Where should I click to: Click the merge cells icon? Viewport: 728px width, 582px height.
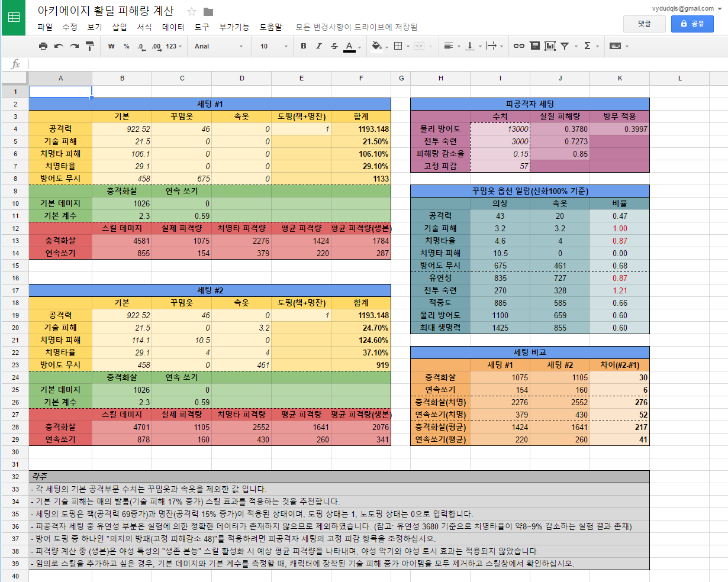(x=418, y=46)
